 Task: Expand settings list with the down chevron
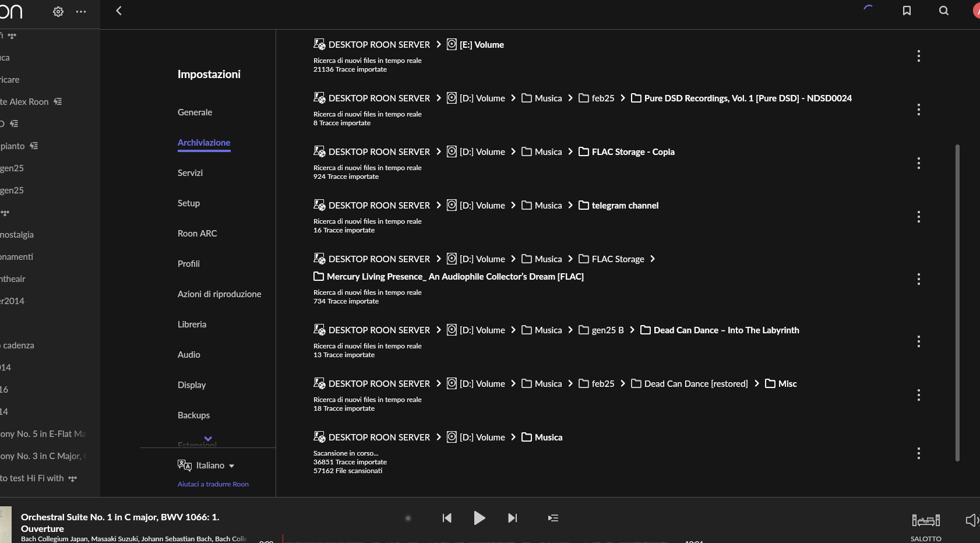pos(208,439)
